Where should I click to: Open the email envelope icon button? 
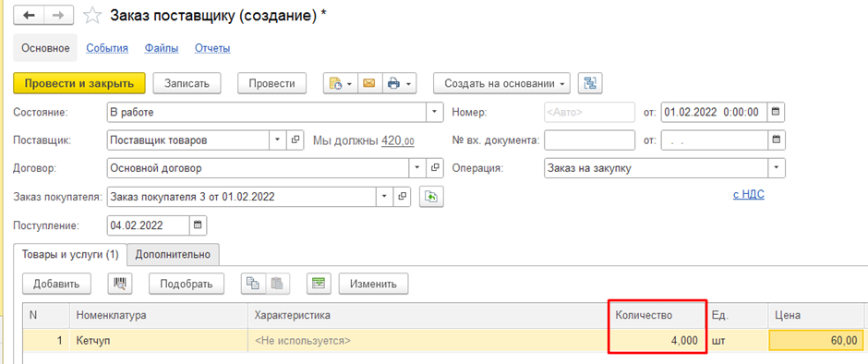[368, 84]
